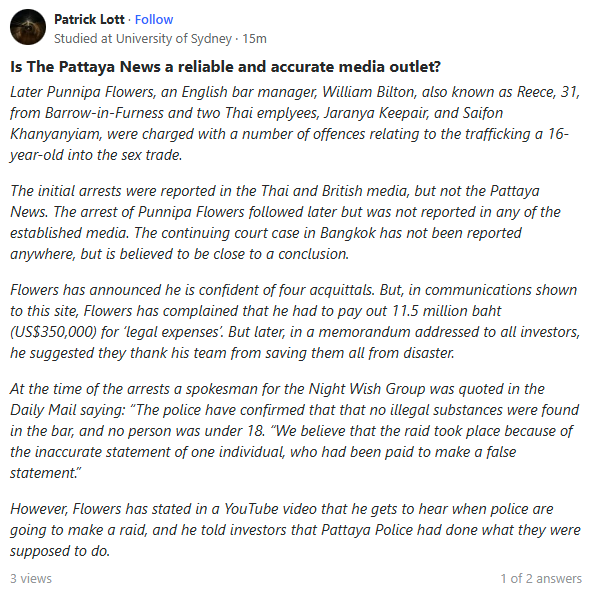The width and height of the screenshot is (595, 592).
Task: View the 1 of 2 answers link
Action: coord(541,578)
